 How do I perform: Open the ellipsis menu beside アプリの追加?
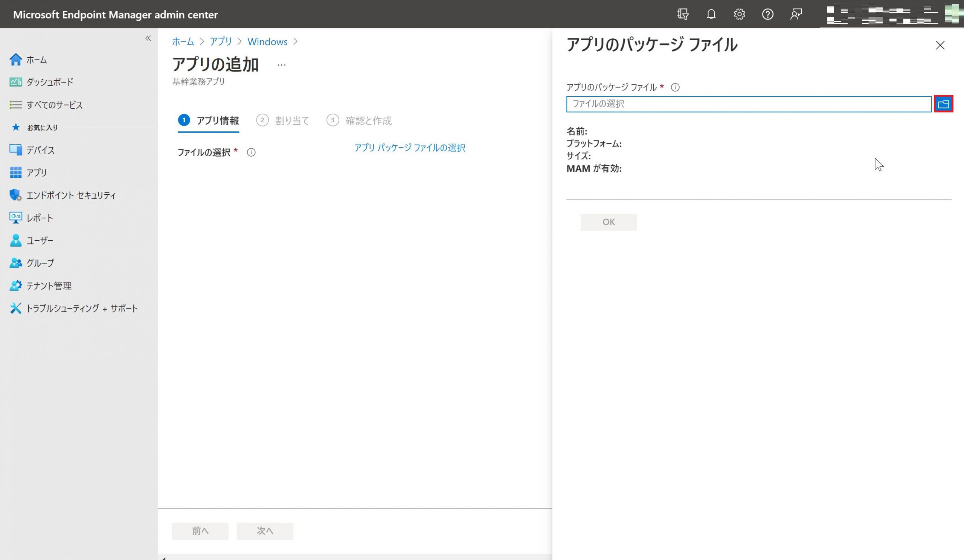point(282,65)
